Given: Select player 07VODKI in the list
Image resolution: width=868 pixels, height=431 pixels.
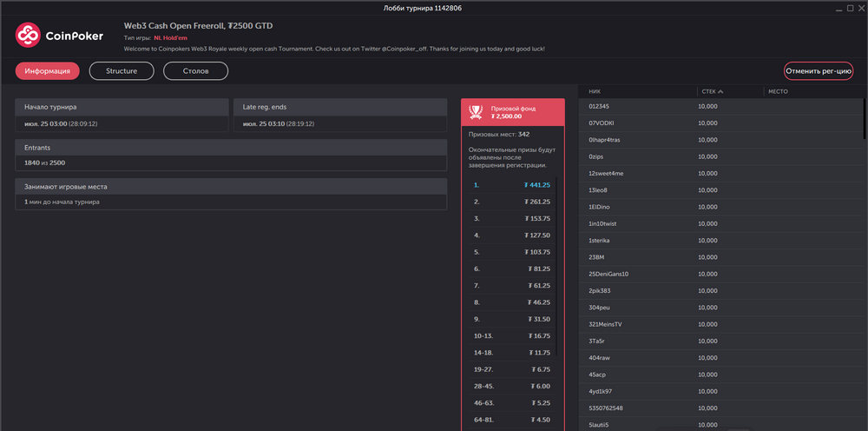Looking at the screenshot, I should point(720,123).
